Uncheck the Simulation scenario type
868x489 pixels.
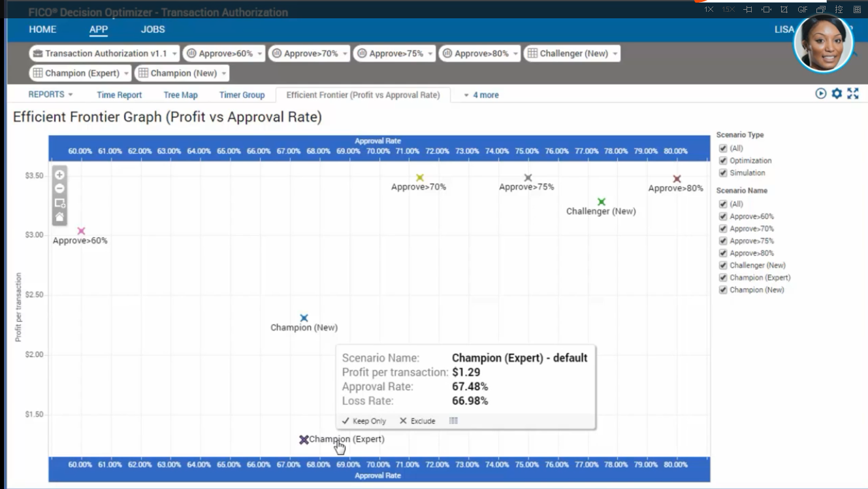[723, 173]
